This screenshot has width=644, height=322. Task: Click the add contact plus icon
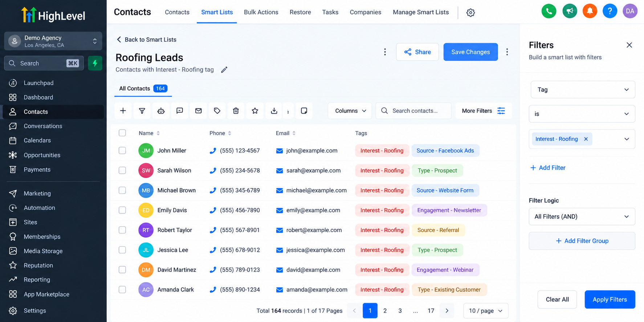click(123, 111)
